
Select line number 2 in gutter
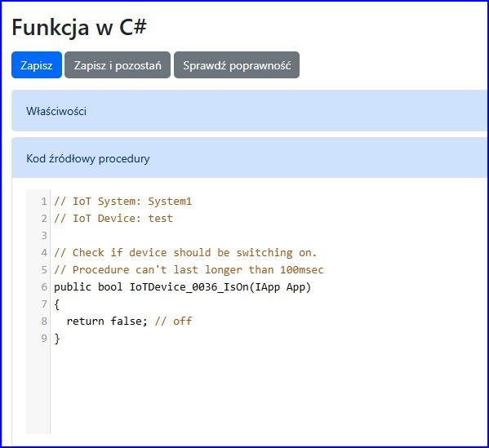point(44,219)
